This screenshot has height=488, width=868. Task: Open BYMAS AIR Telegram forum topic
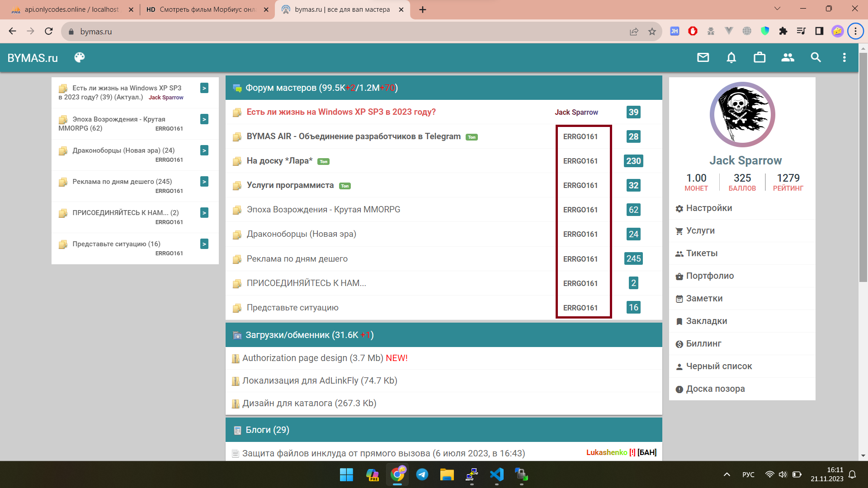[354, 136]
